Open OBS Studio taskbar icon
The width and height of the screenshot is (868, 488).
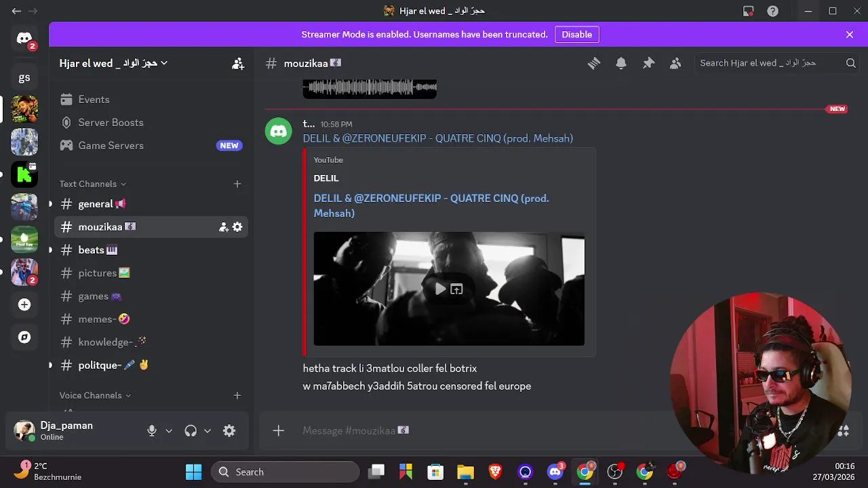[x=615, y=472]
